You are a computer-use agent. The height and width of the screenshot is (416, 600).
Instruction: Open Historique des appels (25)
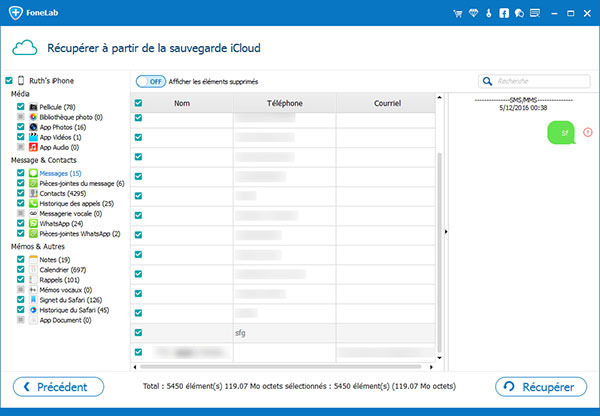(x=77, y=204)
